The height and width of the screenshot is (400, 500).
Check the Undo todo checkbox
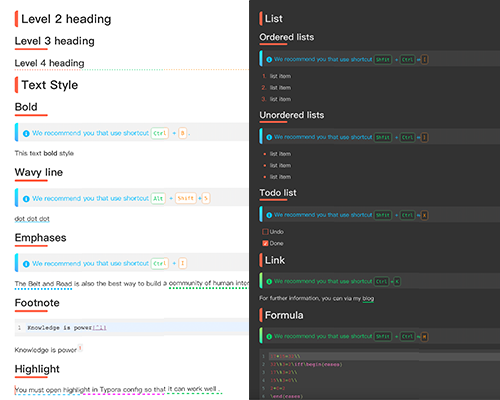pos(265,232)
